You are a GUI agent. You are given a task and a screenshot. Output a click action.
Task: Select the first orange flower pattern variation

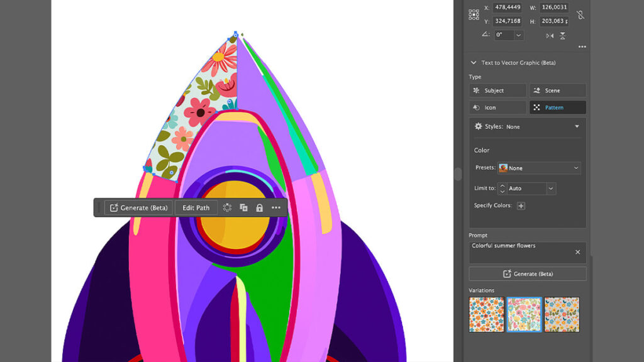coord(486,314)
